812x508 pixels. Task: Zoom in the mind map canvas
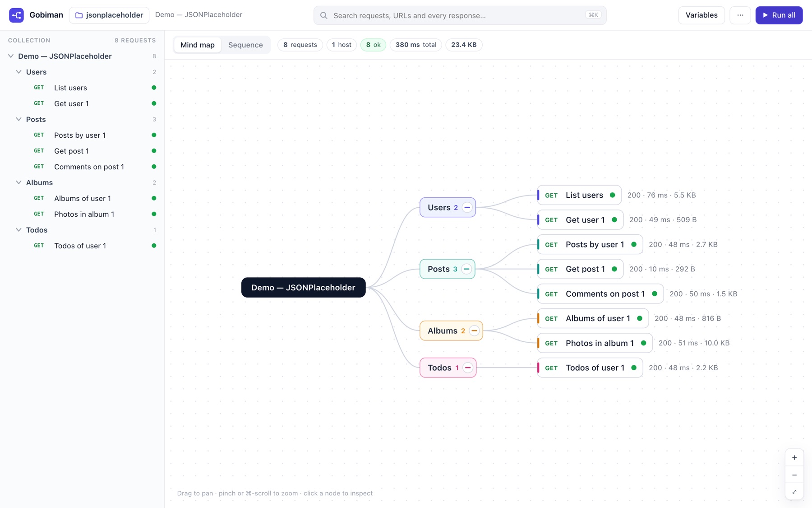coord(794,457)
